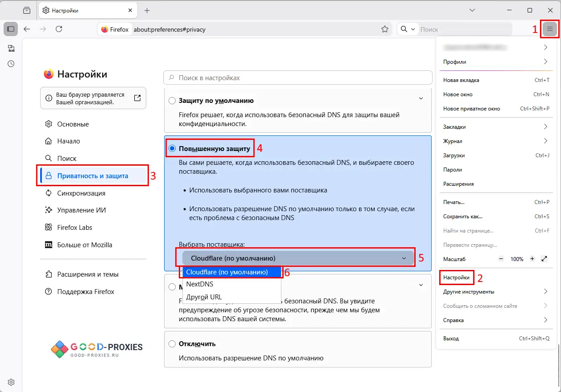This screenshot has width=561, height=392.
Task: Open Пароли from app menu
Action: (496, 170)
